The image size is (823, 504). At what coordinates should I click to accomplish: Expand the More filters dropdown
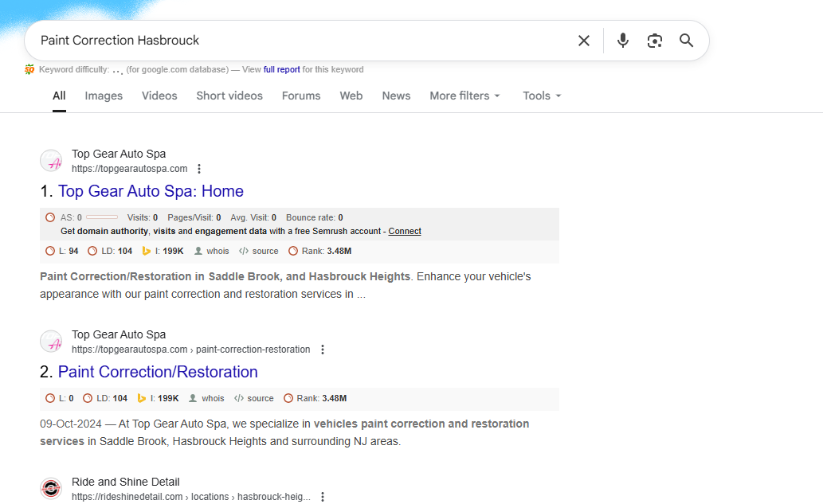coord(464,96)
